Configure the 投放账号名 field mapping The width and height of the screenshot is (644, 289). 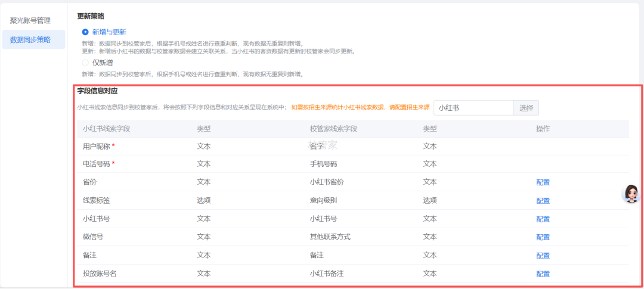click(543, 274)
